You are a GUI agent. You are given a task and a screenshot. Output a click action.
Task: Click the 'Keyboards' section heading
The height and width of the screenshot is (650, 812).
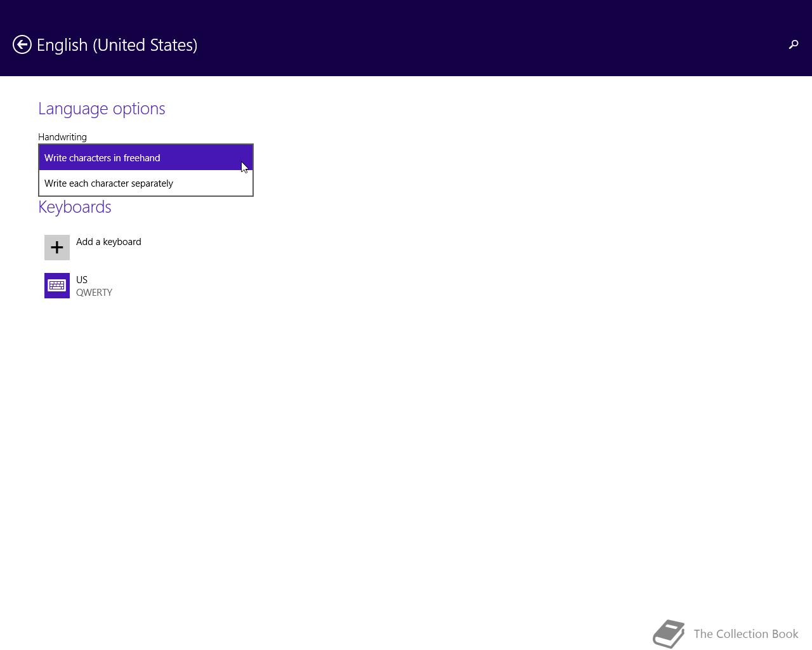[75, 207]
